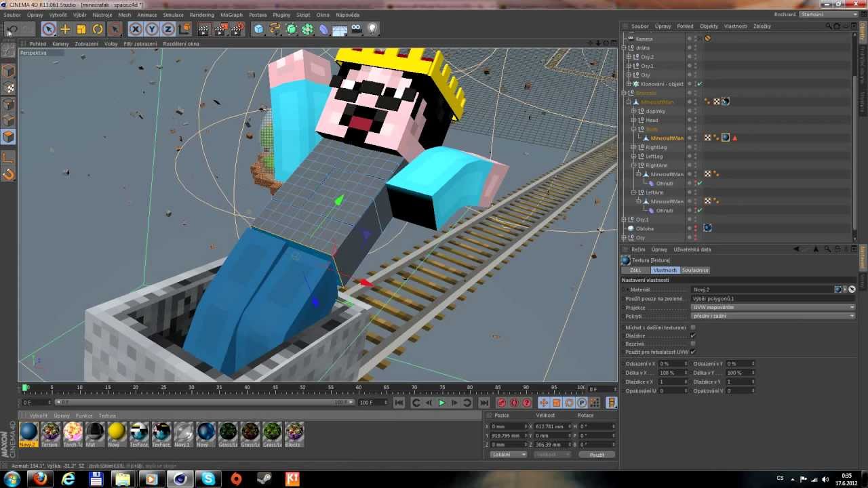Click the Windows Start button
This screenshot has height=488, width=868.
coord(12,479)
